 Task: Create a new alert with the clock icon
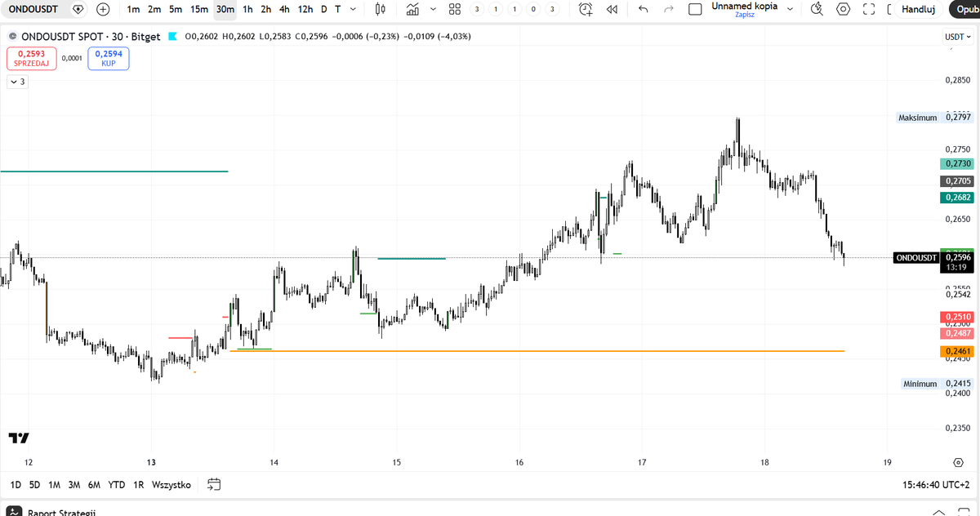click(x=584, y=9)
